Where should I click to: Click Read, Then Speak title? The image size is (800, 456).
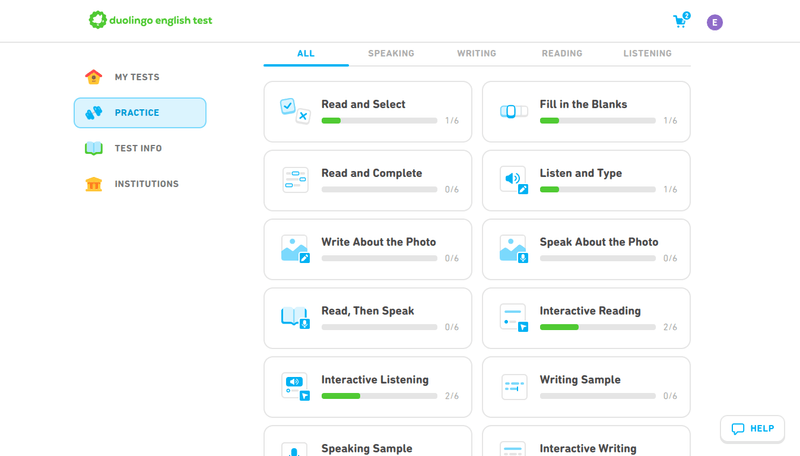367,311
